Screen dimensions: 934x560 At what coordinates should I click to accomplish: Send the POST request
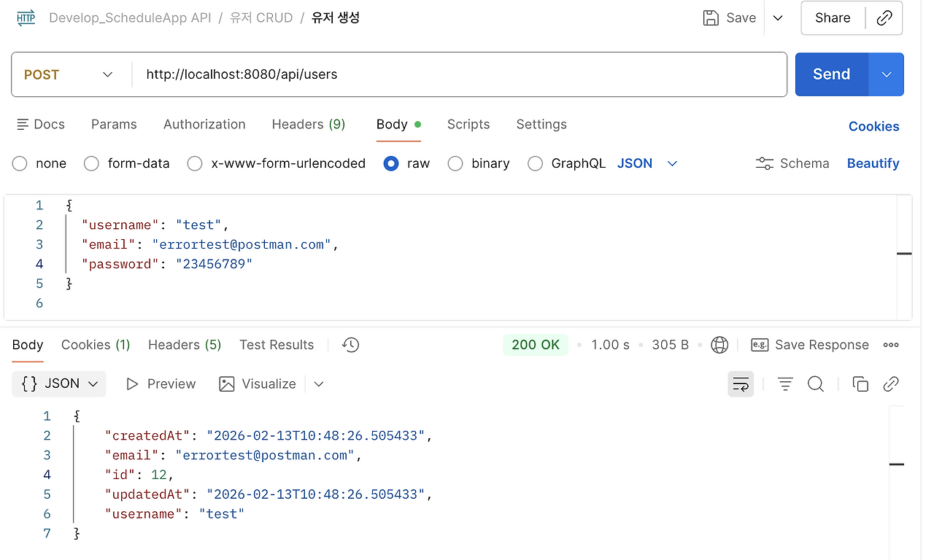click(x=832, y=74)
